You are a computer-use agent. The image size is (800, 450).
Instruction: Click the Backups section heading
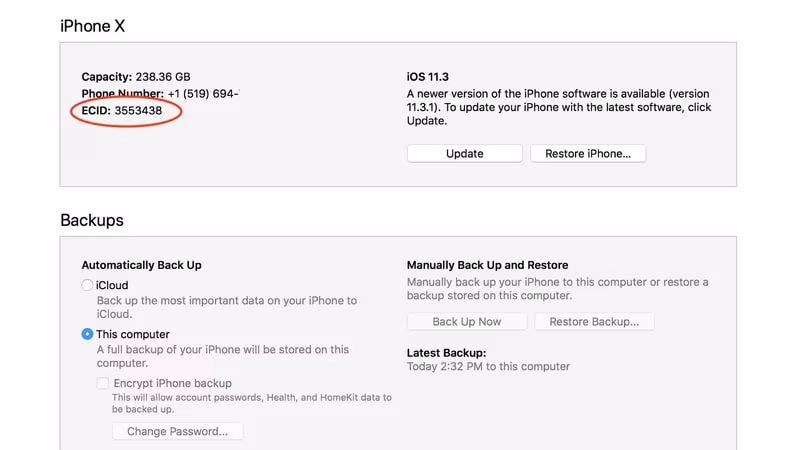[92, 220]
